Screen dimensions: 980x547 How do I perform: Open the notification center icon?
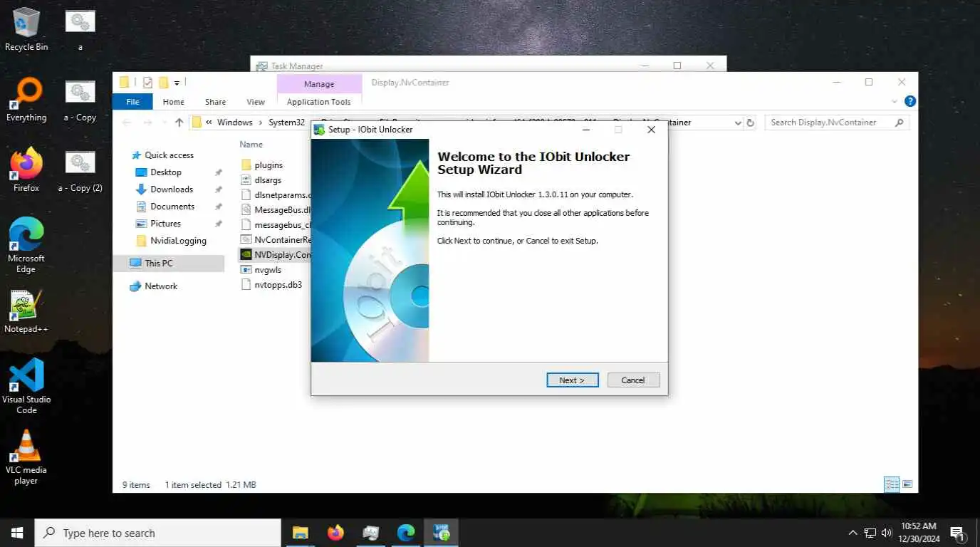tap(958, 533)
